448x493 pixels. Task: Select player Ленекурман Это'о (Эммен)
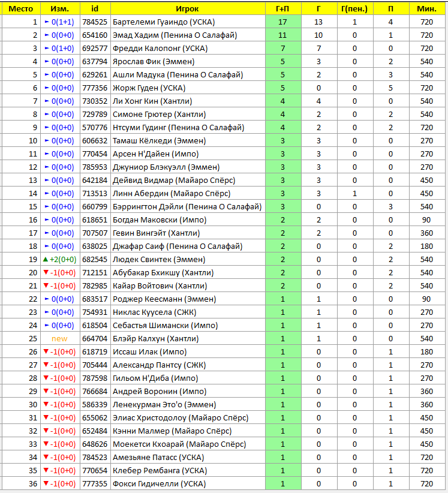coord(164,405)
